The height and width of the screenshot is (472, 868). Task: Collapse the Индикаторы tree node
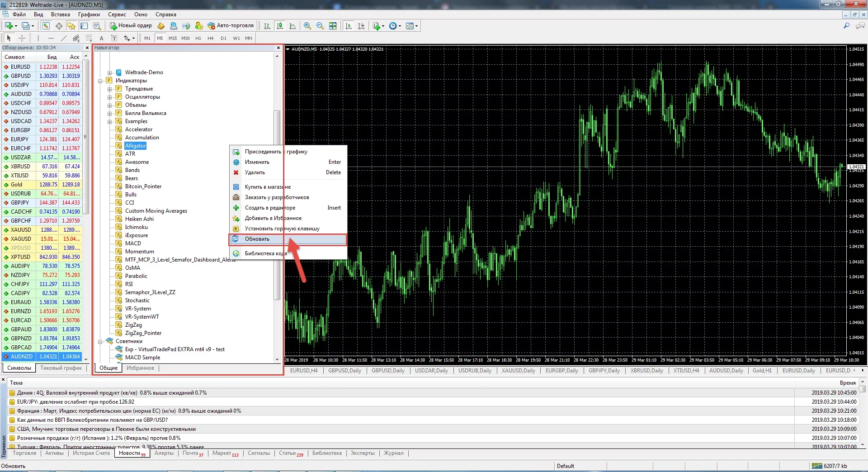point(100,81)
